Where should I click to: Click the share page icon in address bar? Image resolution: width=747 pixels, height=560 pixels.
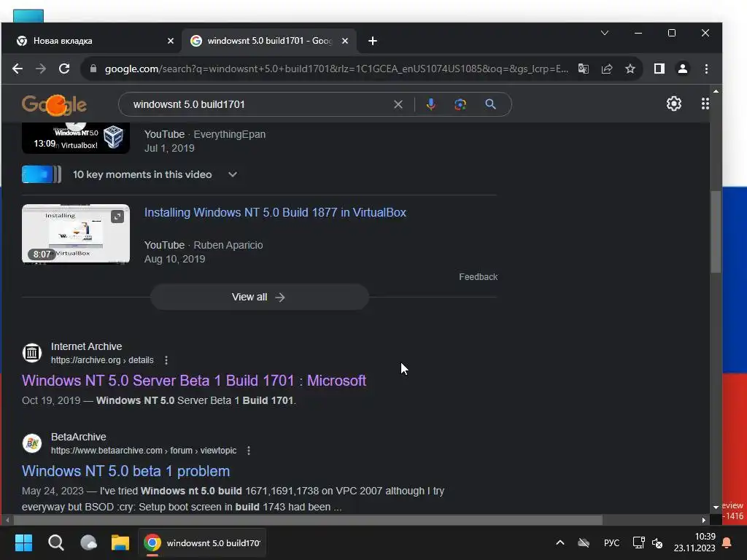click(x=606, y=69)
